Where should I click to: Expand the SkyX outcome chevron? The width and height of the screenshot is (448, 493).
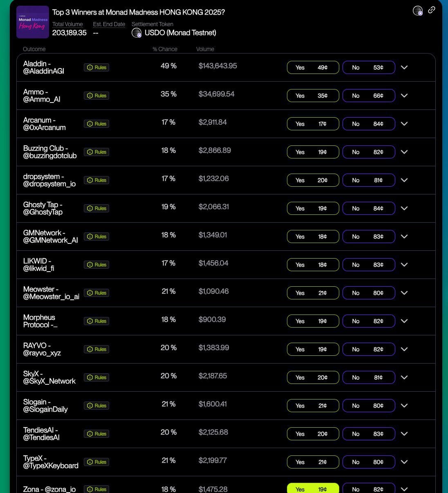pos(404,377)
